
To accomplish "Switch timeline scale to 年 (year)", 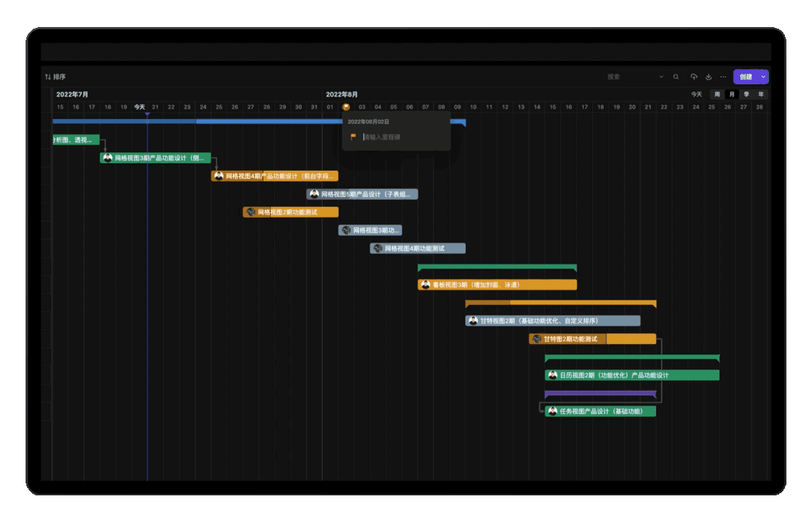I will (761, 94).
